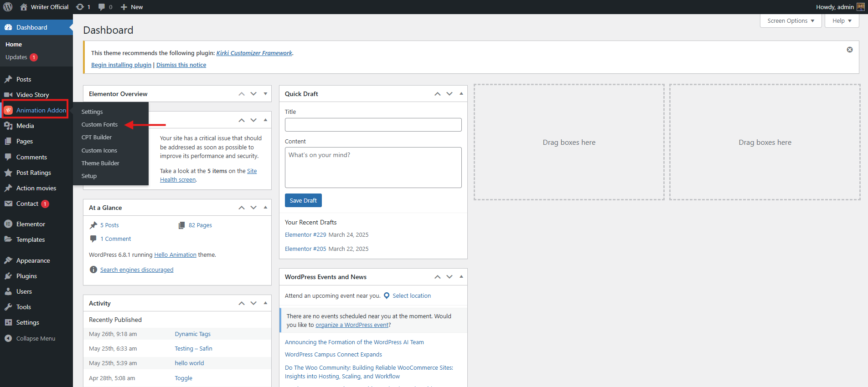Viewport: 868px width, 387px height.
Task: Click the Settings sliders icon in sidebar
Action: coord(8,322)
